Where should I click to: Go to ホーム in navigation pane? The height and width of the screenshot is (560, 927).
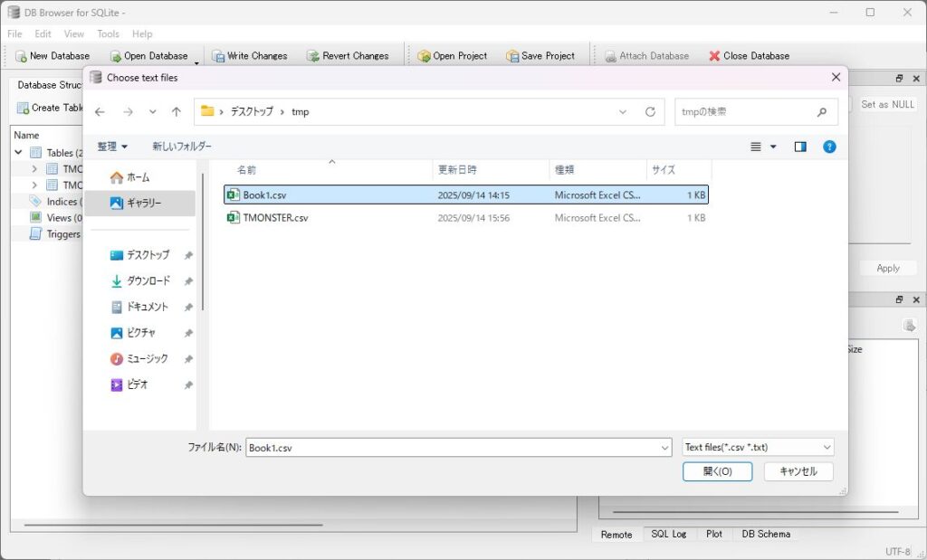tap(138, 177)
